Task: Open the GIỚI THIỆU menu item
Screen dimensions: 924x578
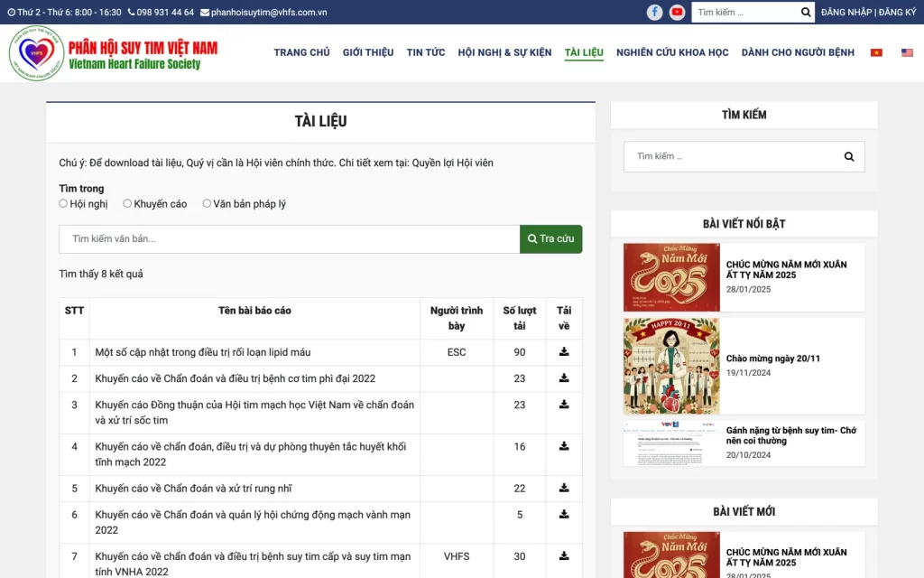Action: [x=368, y=52]
